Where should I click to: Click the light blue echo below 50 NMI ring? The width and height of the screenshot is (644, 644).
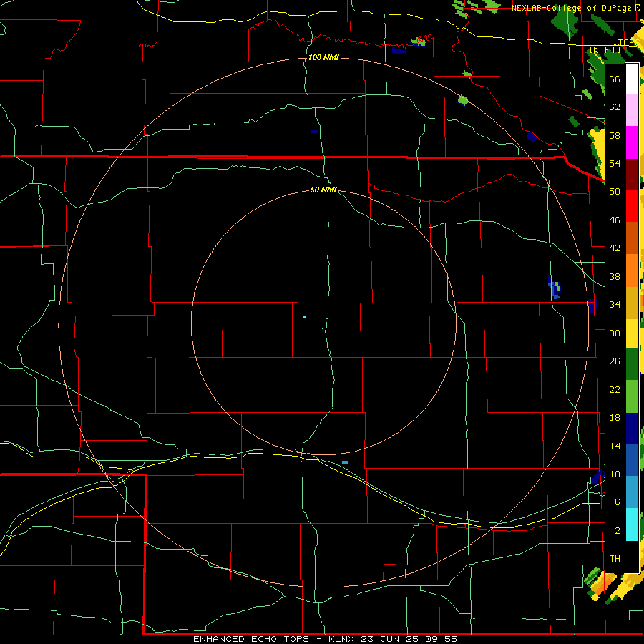[345, 462]
